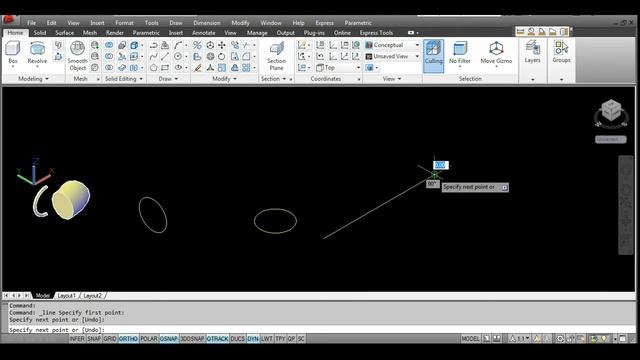Toggle OTRACK in status bar
This screenshot has height=360, width=640.
pyautogui.click(x=217, y=339)
